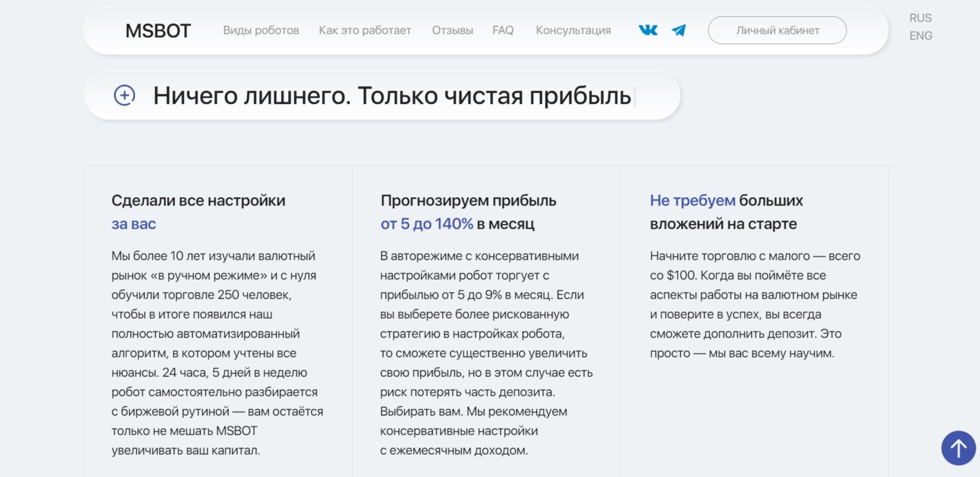
Task: Switch language to RUS
Action: point(921,18)
